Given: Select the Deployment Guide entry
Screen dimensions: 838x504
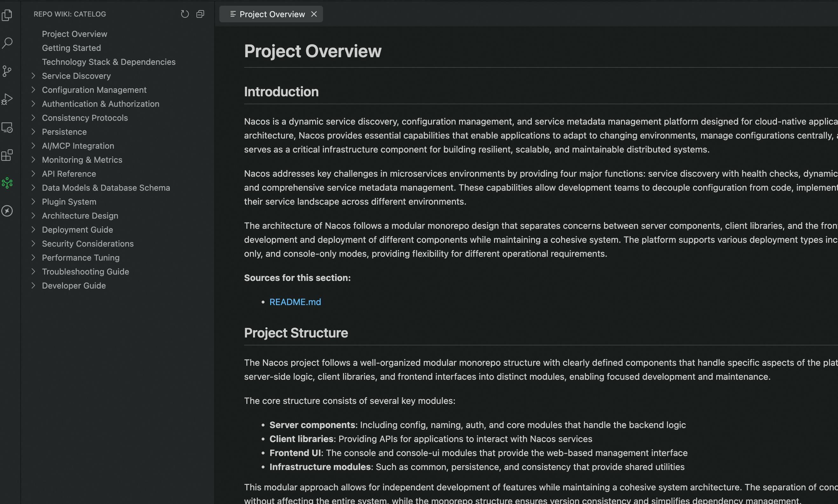Looking at the screenshot, I should (x=78, y=229).
